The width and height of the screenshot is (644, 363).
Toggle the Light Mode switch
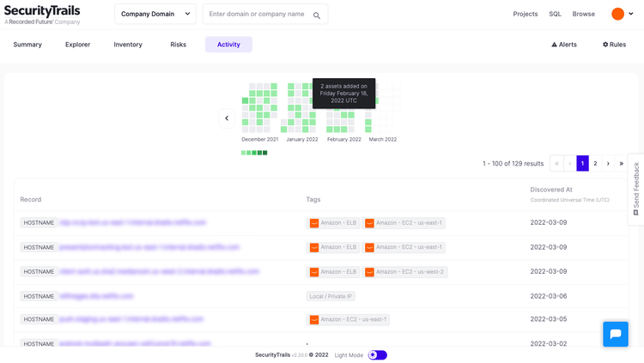(x=378, y=355)
